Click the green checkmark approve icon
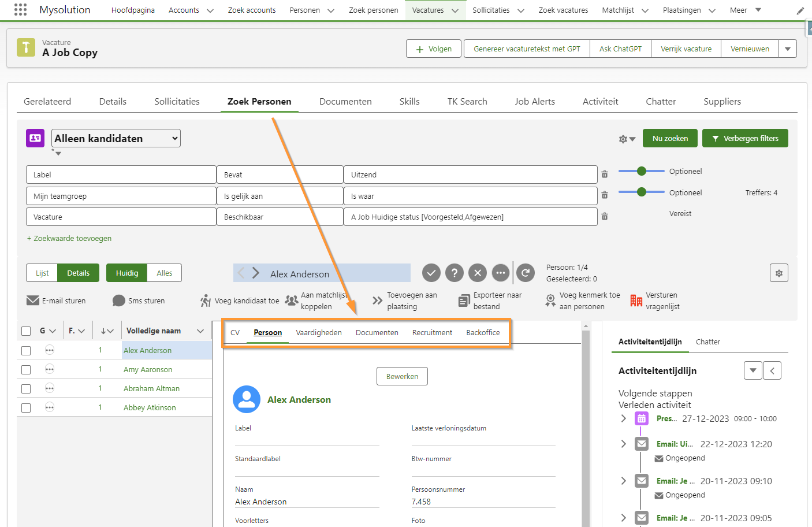812x527 pixels. [431, 273]
